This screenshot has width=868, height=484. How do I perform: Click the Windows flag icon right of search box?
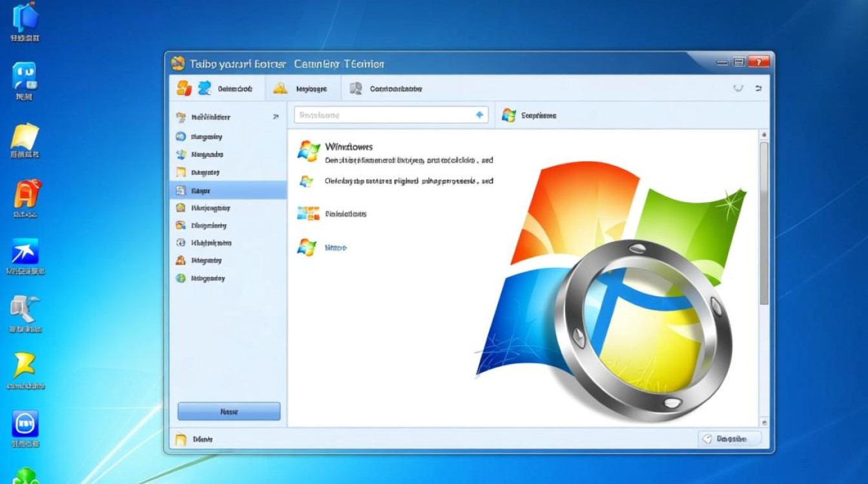pyautogui.click(x=509, y=116)
